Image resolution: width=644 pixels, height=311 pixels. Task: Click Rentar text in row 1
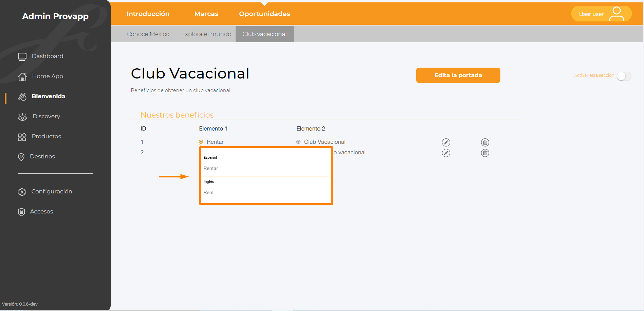[x=215, y=142]
